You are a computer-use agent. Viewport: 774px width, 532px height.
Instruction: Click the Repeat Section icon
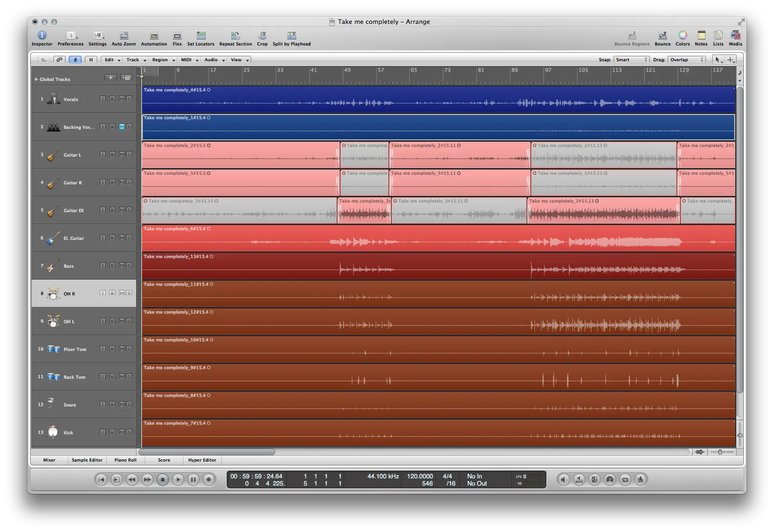(235, 35)
